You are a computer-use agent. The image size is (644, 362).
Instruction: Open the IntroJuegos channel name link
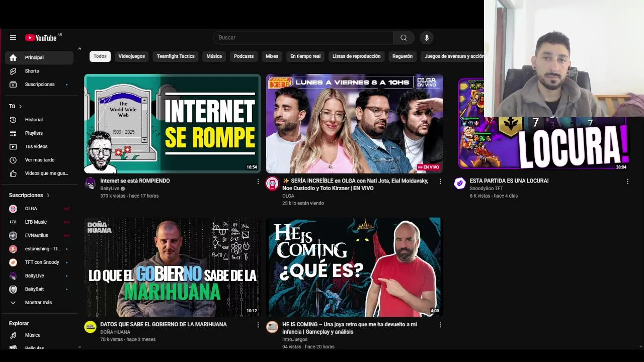(x=295, y=339)
